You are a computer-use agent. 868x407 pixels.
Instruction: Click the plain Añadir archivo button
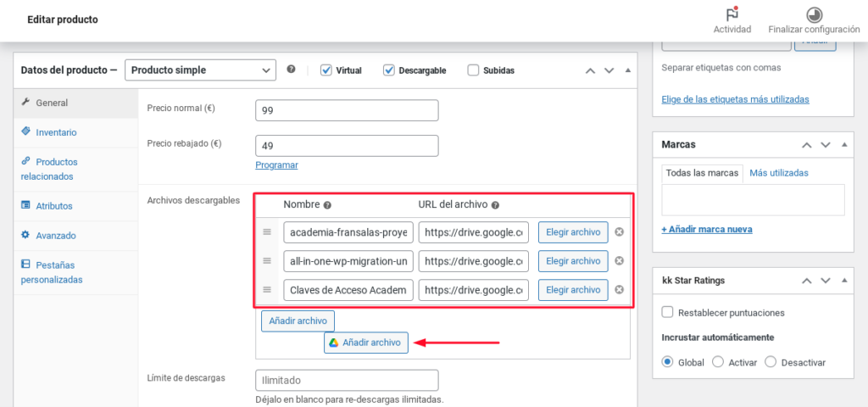coord(298,321)
